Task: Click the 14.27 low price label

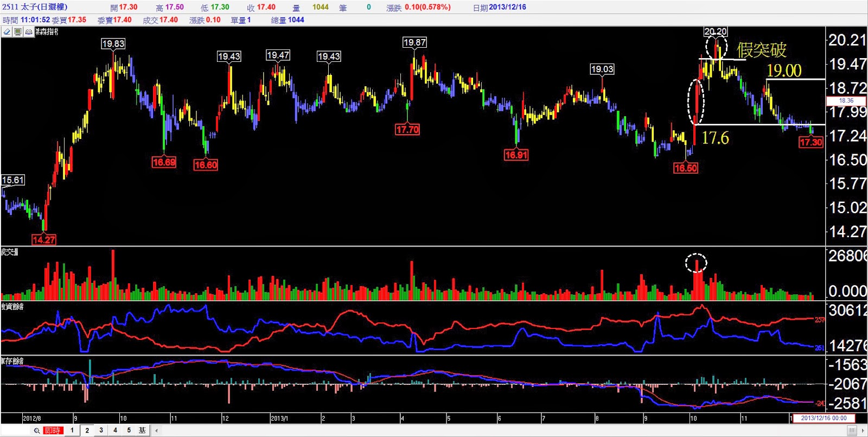Action: 43,240
